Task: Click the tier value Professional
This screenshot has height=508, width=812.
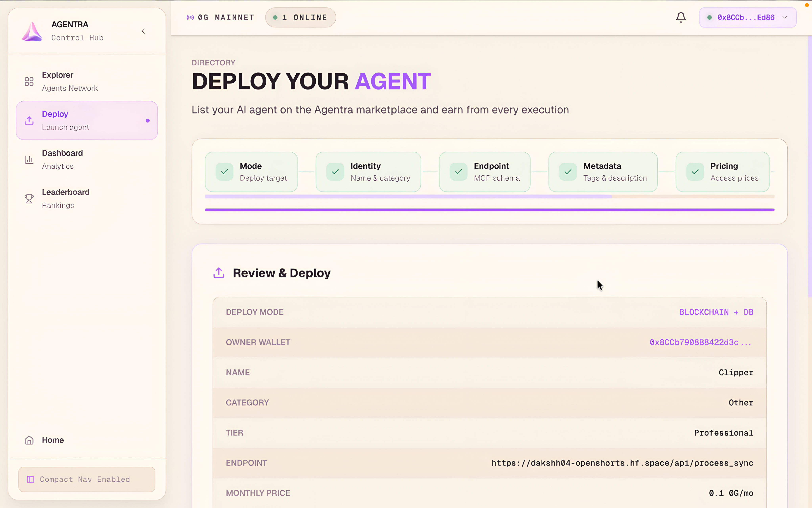Action: [724, 433]
